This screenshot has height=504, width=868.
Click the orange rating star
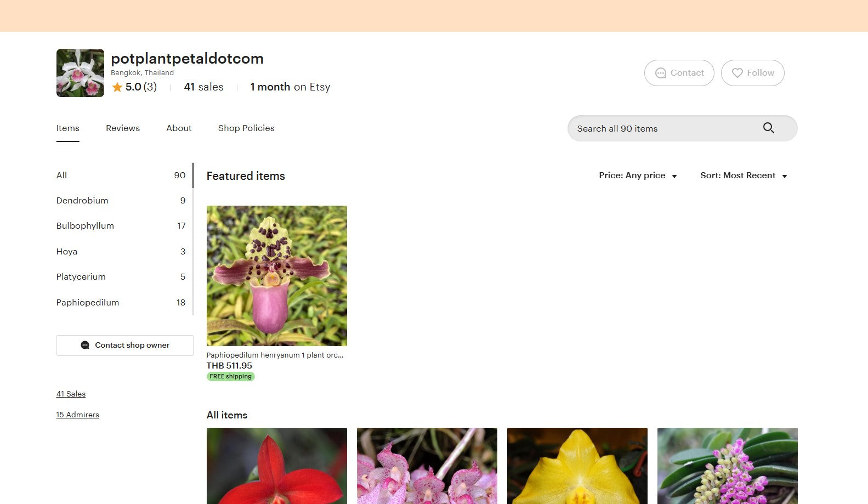117,87
